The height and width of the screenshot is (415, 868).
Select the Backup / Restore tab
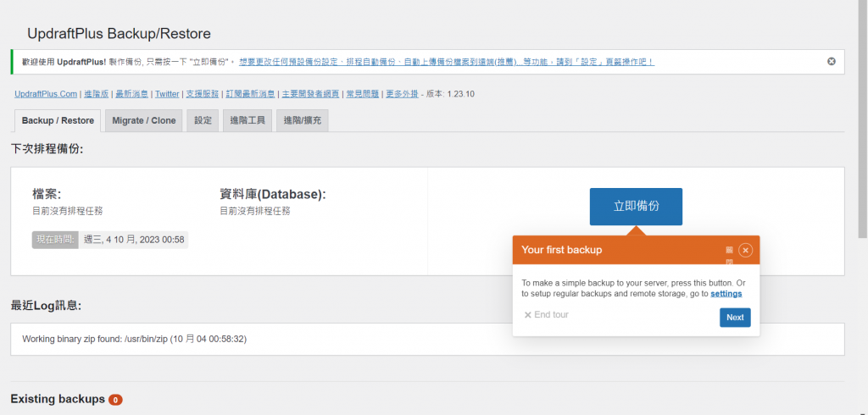(x=58, y=120)
